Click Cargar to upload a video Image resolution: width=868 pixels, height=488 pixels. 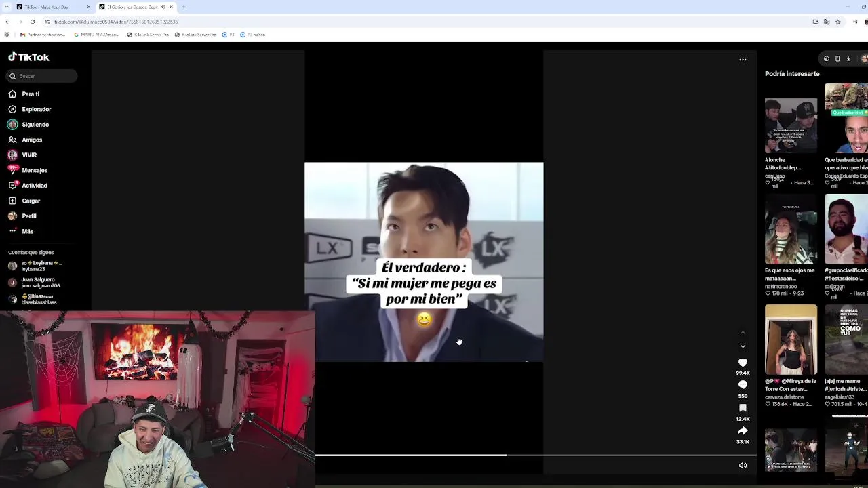tap(24, 201)
